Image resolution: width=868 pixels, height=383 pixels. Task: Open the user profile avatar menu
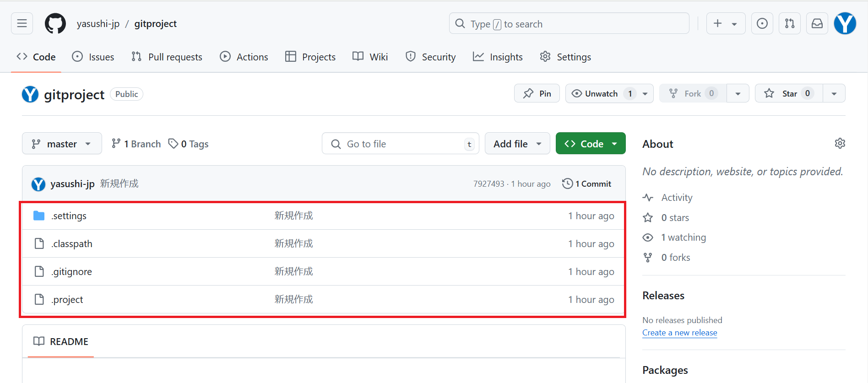845,23
